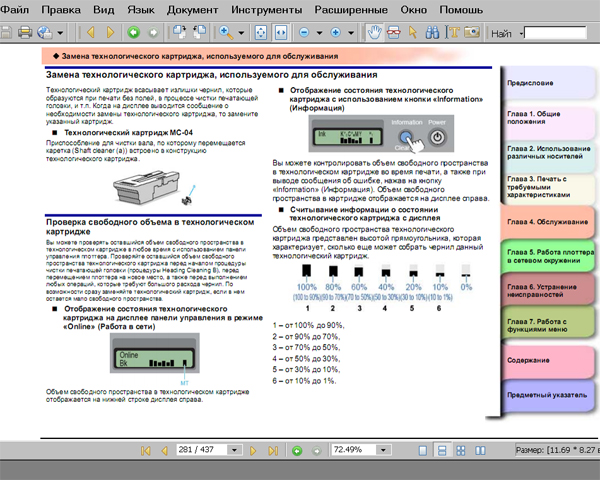The image size is (600, 480).
Task: Open the Глава 3. Печать side tab
Action: click(548, 189)
